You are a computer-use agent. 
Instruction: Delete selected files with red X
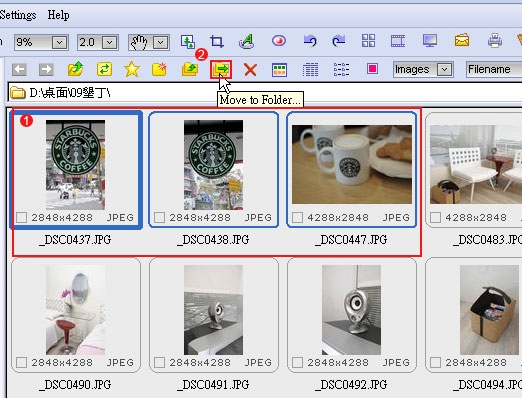pyautogui.click(x=250, y=70)
